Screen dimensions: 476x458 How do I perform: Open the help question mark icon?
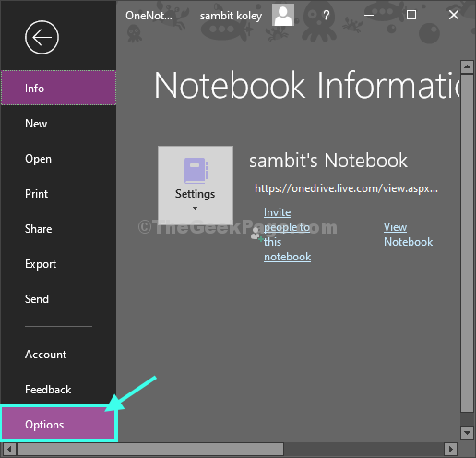coord(327,15)
